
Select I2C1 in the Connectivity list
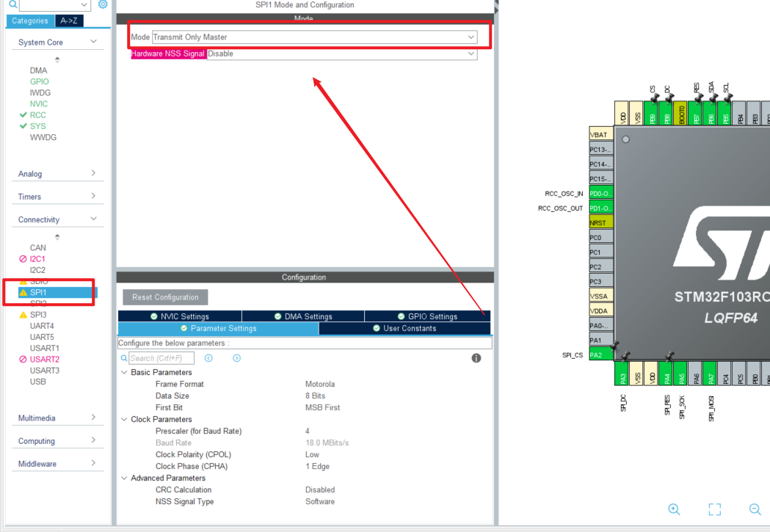point(37,258)
